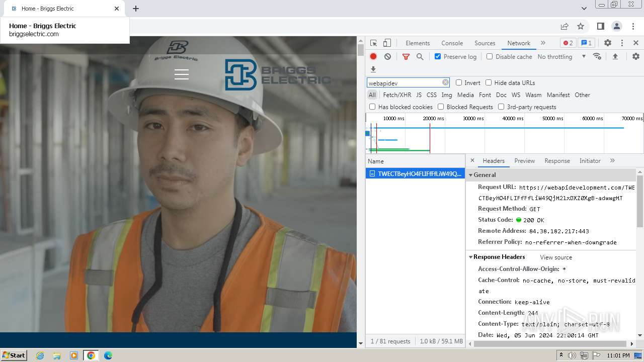This screenshot has height=362, width=644.
Task: Open the Initiator tab
Action: coord(590,161)
